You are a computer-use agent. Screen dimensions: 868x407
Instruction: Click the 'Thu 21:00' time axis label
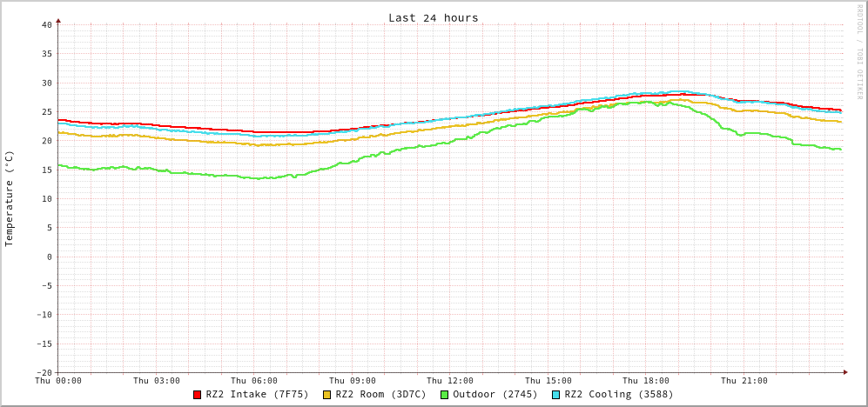pyautogui.click(x=744, y=381)
